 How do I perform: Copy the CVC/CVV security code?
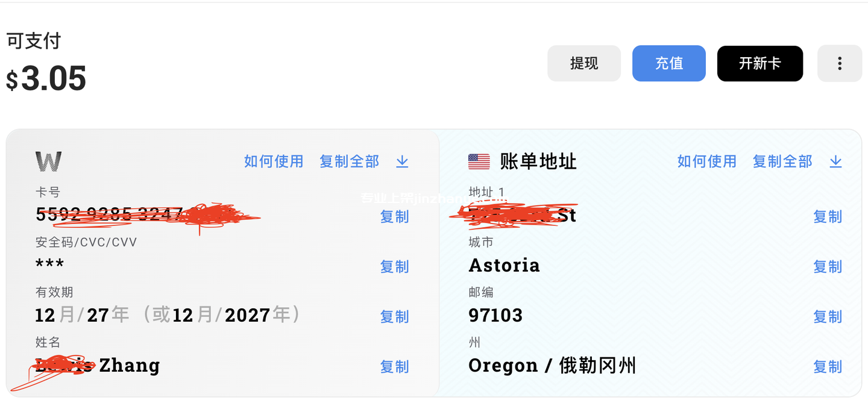click(x=394, y=267)
